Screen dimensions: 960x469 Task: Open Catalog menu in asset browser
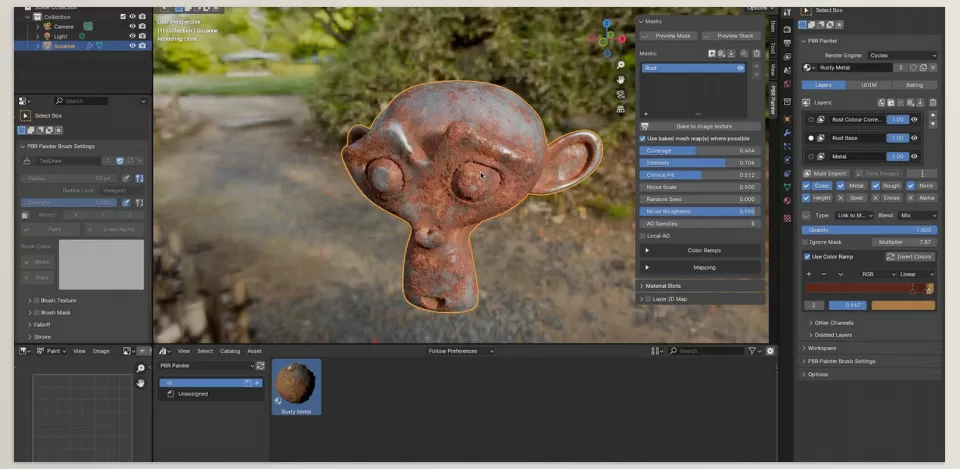pyautogui.click(x=230, y=351)
